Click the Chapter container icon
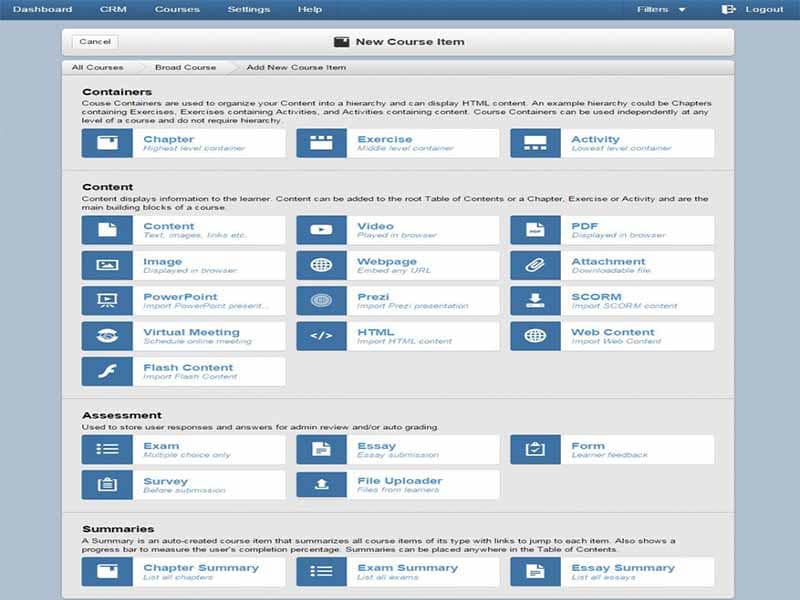800x600 pixels. (x=107, y=143)
